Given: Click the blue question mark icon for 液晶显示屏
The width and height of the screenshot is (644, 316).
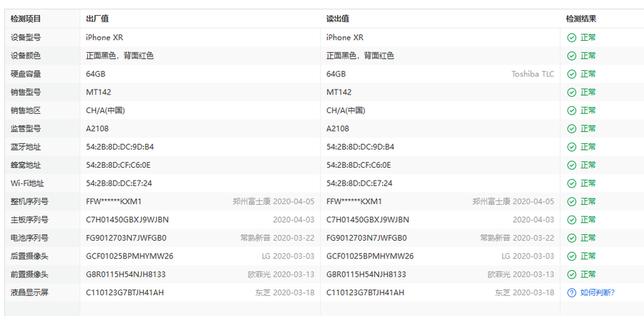Looking at the screenshot, I should [x=572, y=292].
